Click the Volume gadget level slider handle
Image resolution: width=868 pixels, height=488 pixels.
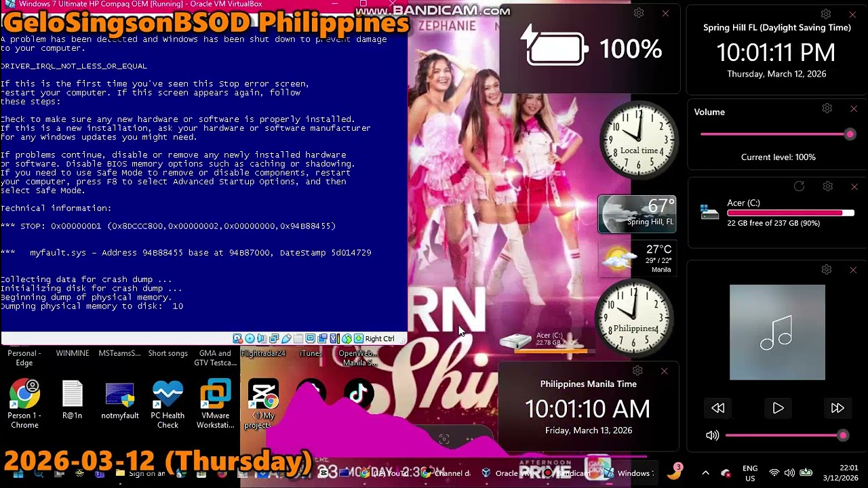[850, 134]
